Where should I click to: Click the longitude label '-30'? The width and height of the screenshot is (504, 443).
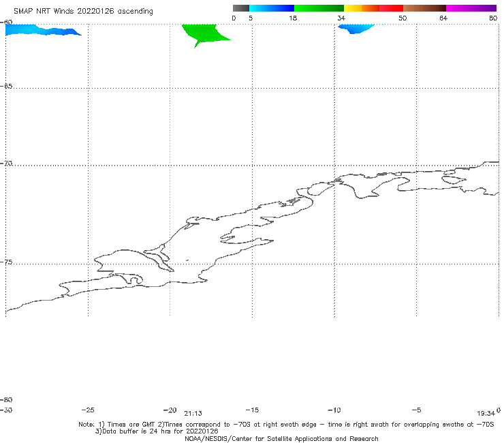tap(6, 410)
